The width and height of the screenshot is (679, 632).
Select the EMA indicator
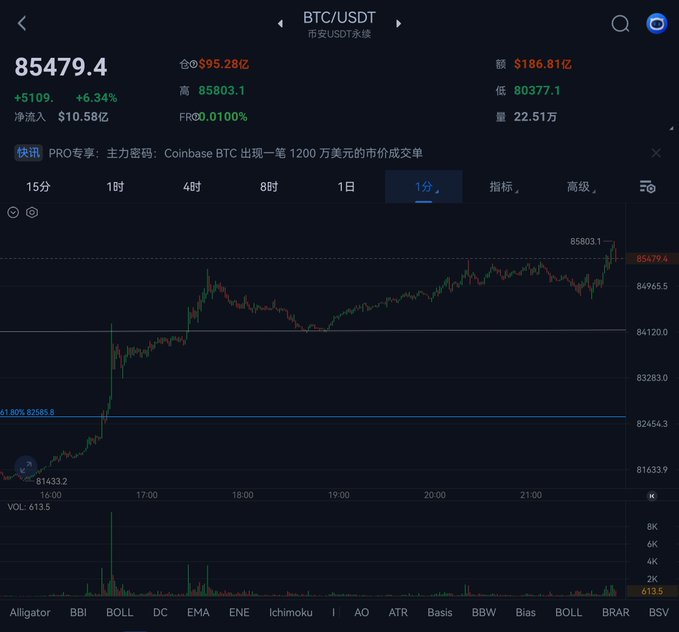(x=198, y=612)
